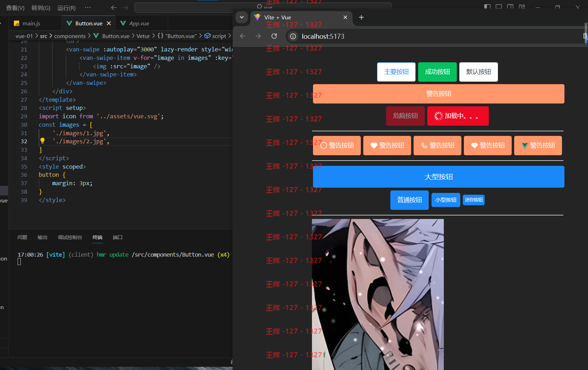Screen dimensions: 588x370
Task: Click the Vue icon on Button.vue tab
Action: click(x=69, y=23)
